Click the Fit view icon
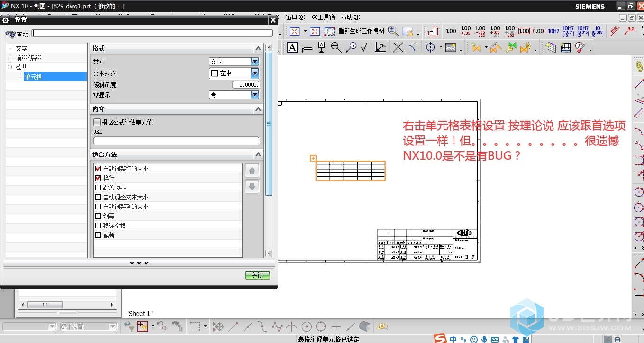Image resolution: width=644 pixels, height=343 pixels. click(x=294, y=31)
